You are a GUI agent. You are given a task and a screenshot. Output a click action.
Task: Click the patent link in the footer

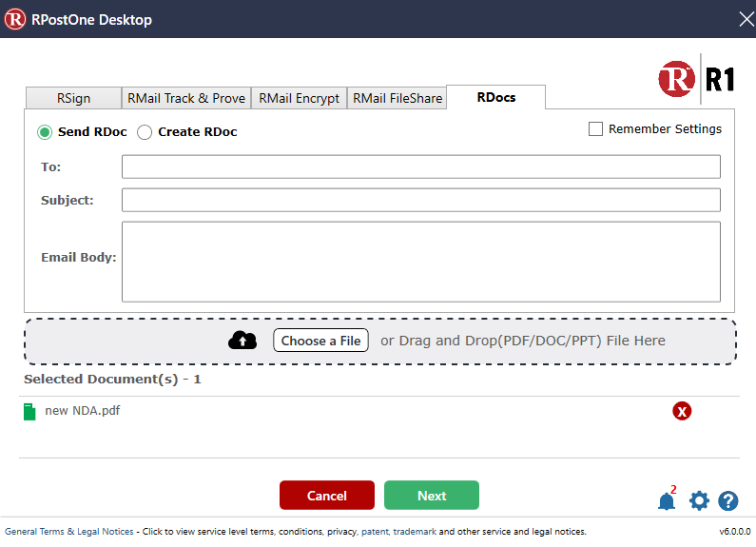point(375,532)
